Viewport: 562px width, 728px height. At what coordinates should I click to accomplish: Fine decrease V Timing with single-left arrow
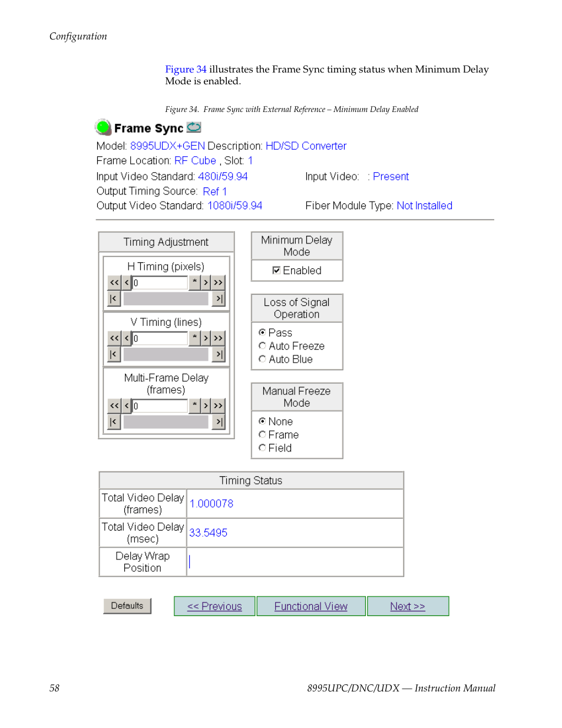126,338
